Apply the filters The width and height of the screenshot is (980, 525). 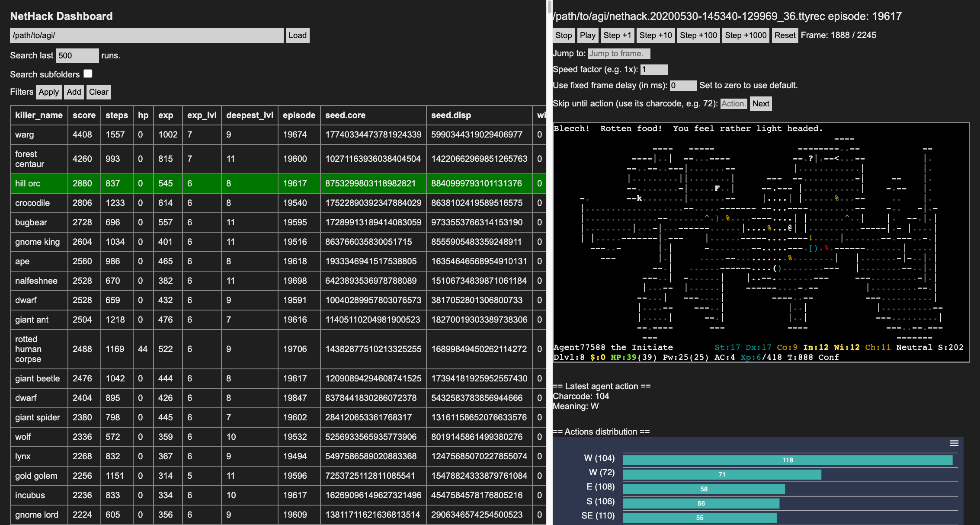pos(48,92)
